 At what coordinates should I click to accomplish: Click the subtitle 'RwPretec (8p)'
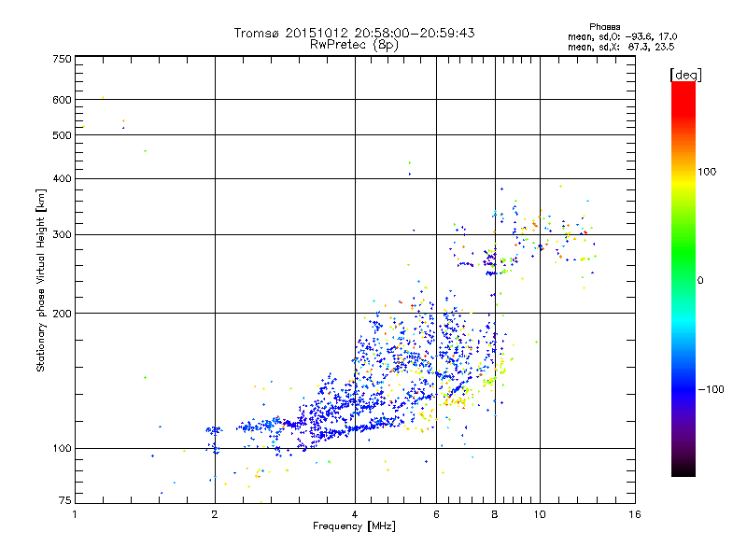point(354,45)
